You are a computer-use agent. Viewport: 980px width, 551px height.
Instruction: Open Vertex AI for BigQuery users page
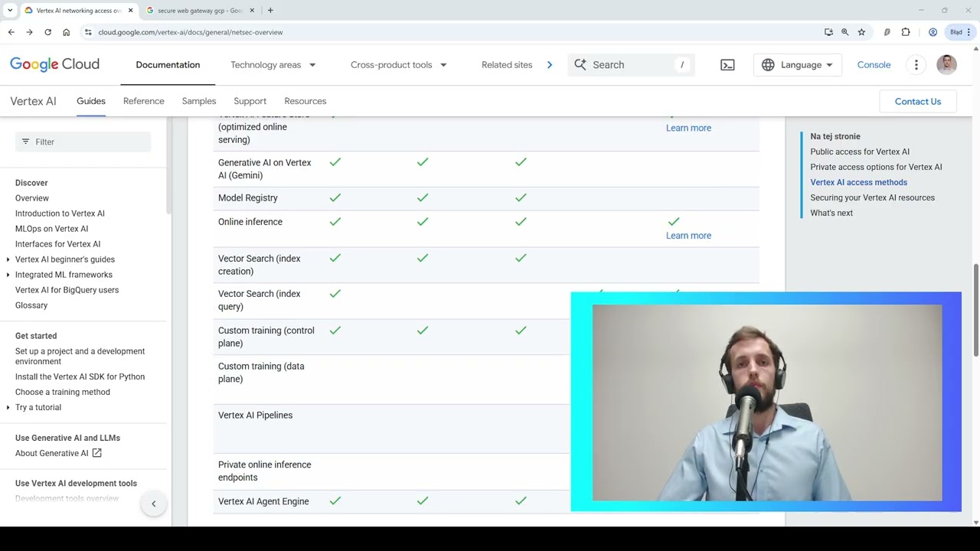pos(67,290)
